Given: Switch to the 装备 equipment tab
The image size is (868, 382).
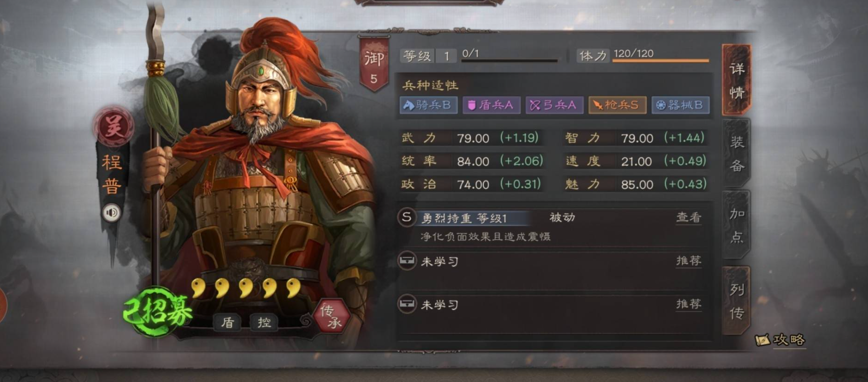Looking at the screenshot, I should (736, 153).
